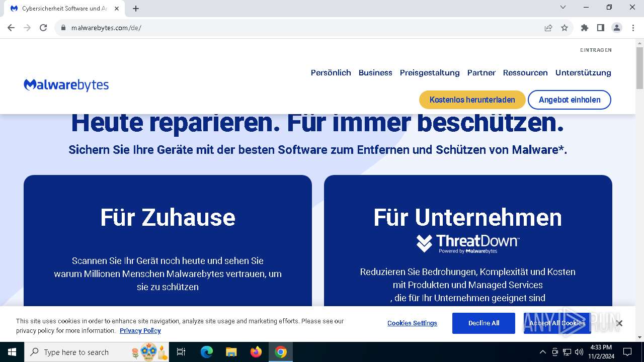Viewport: 644px width, 362px height.
Task: Open File Explorer from taskbar
Action: point(231,352)
